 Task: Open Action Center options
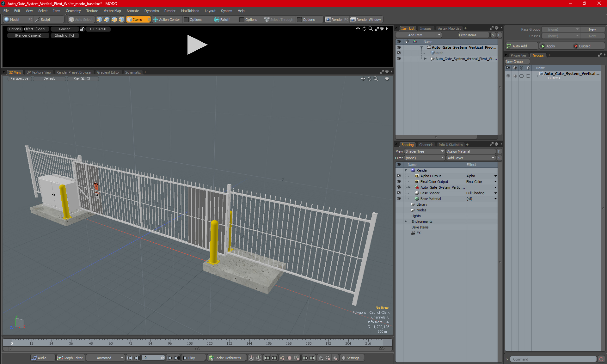167,20
